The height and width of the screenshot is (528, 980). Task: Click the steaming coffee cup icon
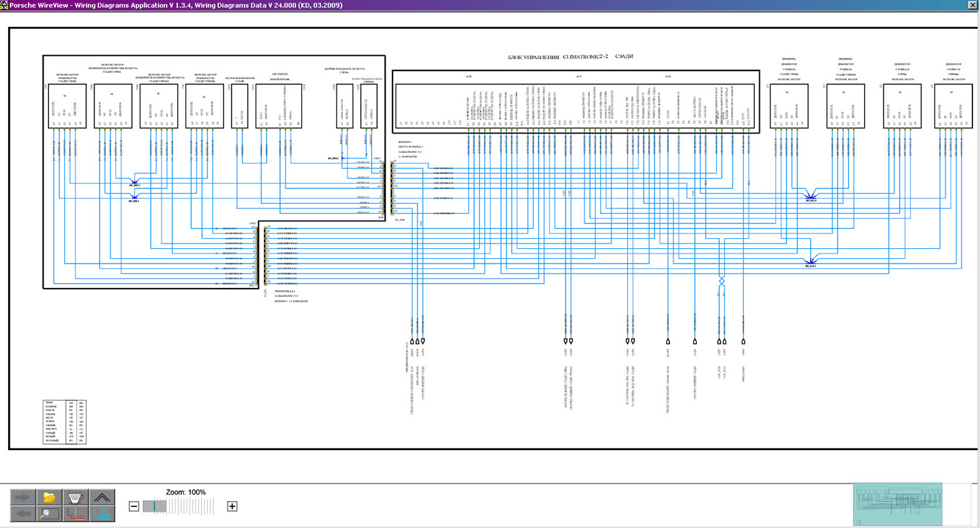pyautogui.click(x=75, y=497)
